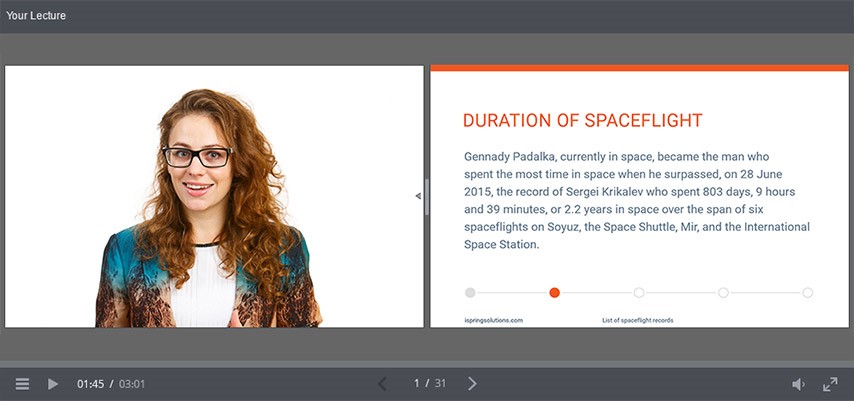
Task: Open the outline menu hamburger icon
Action: pyautogui.click(x=22, y=384)
